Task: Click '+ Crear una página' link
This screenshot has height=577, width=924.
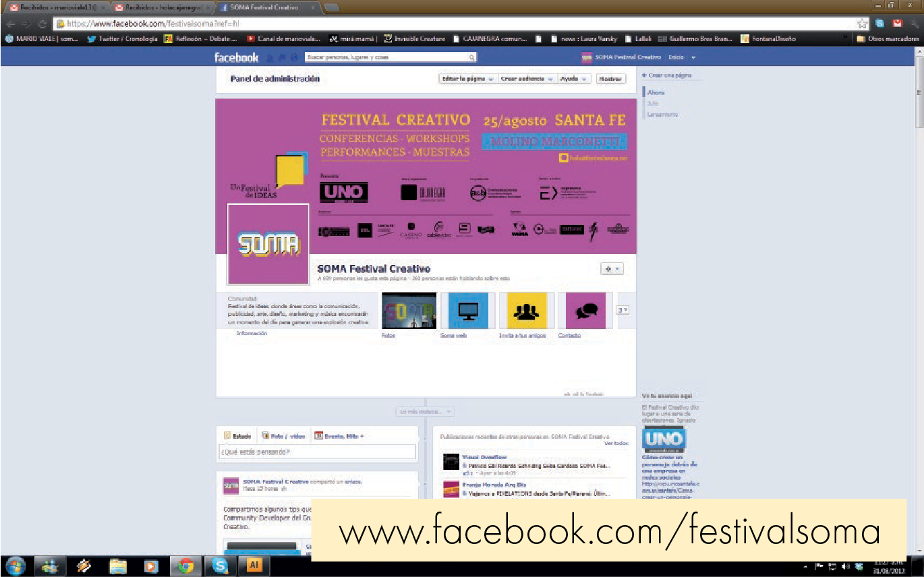Action: coord(666,75)
